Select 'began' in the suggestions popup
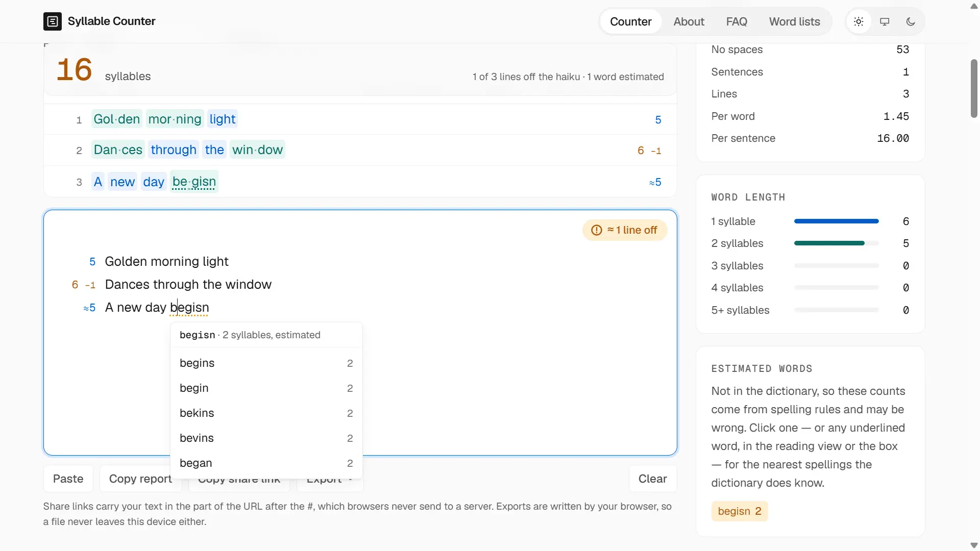This screenshot has height=551, width=980. pos(266,463)
